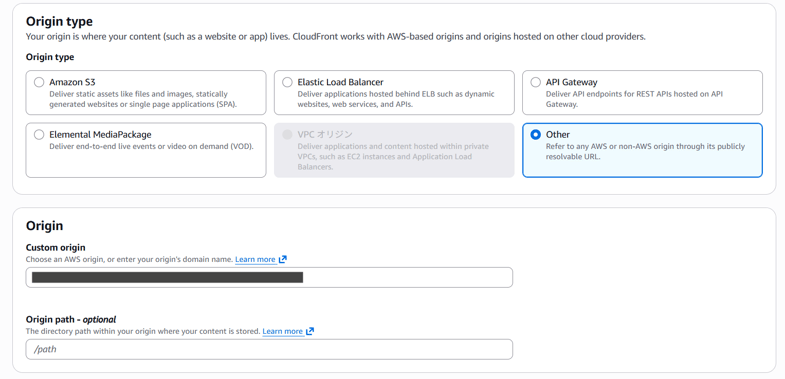The width and height of the screenshot is (785, 379).
Task: Open Learn more link under Custom origin
Action: pyautogui.click(x=255, y=259)
